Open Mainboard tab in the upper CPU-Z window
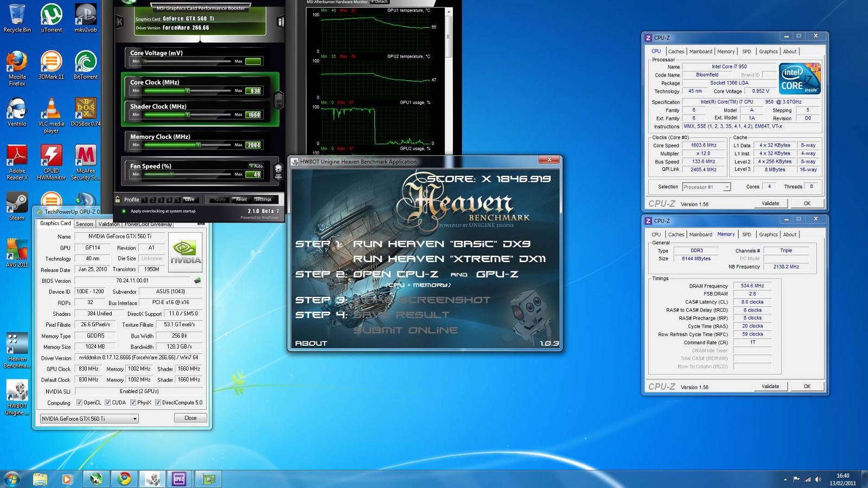Screen dimensions: 868x488 point(700,52)
